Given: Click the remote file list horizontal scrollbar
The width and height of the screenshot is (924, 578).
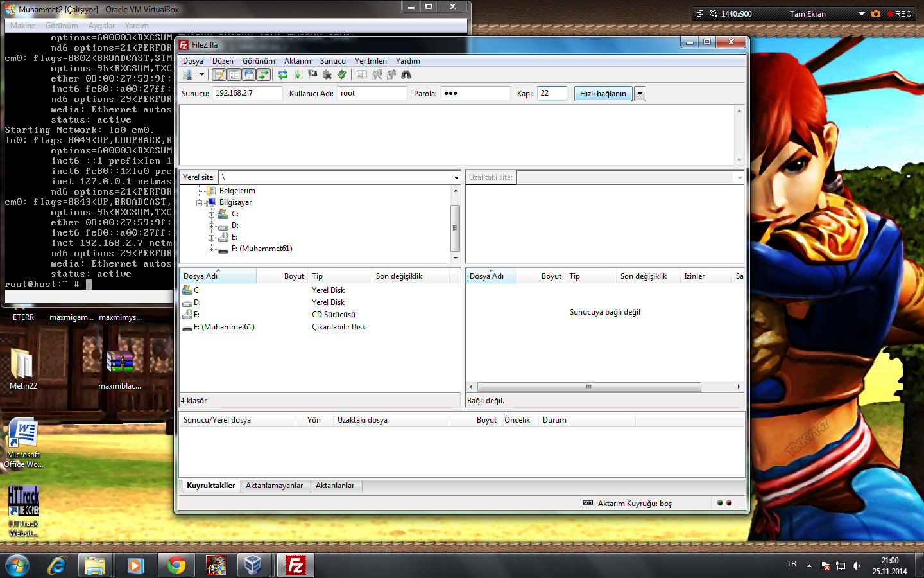Looking at the screenshot, I should coord(589,387).
